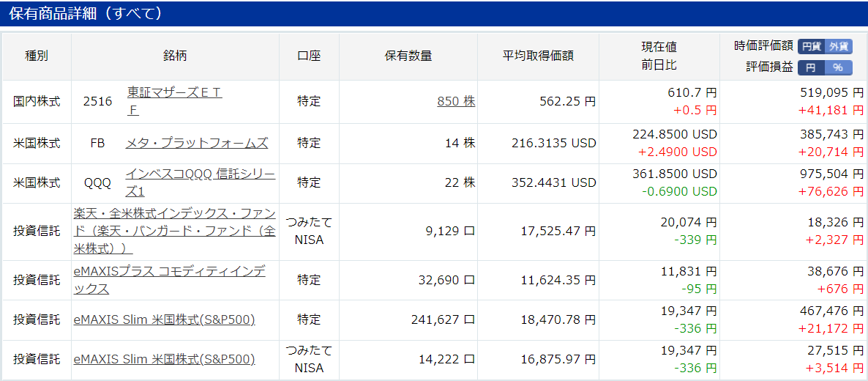
Task: Show profit/loss in 円
Action: (x=810, y=67)
